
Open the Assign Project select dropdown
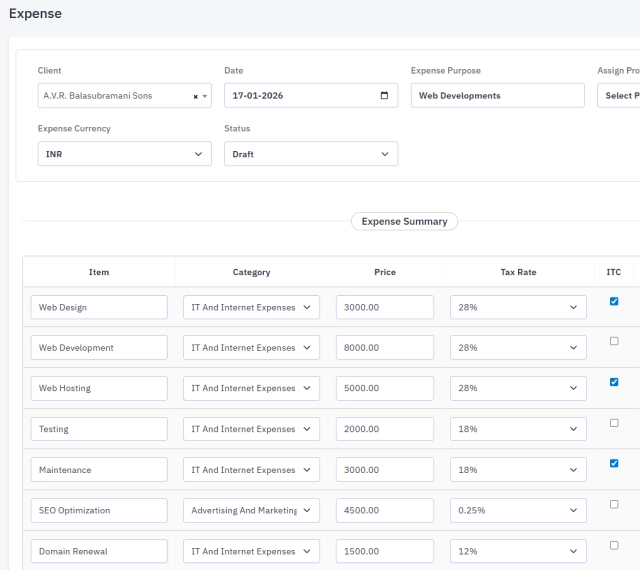(x=619, y=96)
